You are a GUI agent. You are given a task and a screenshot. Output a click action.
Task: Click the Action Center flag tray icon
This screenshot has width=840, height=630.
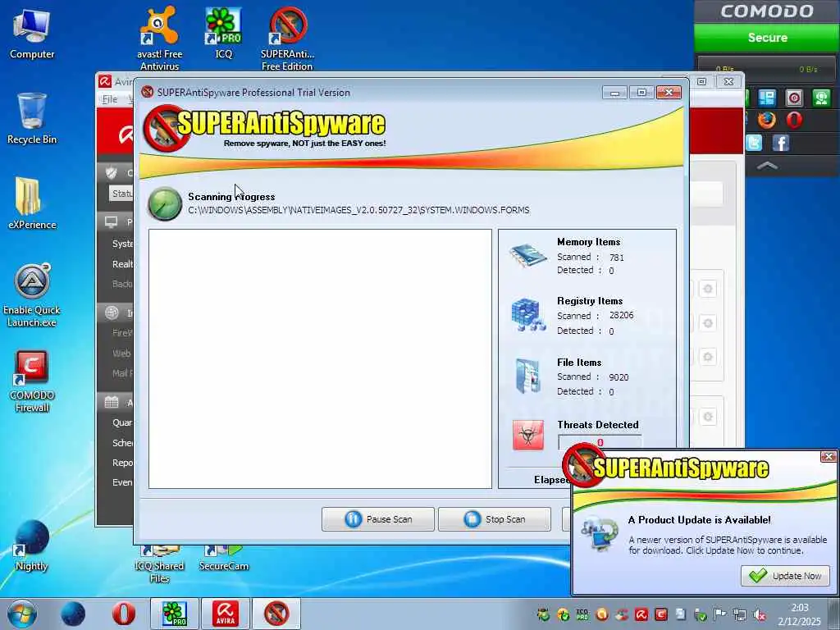click(x=720, y=614)
